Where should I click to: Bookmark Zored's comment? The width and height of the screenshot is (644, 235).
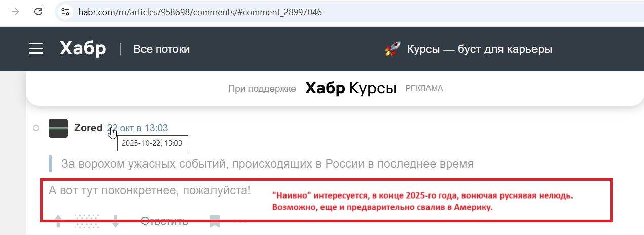215,221
